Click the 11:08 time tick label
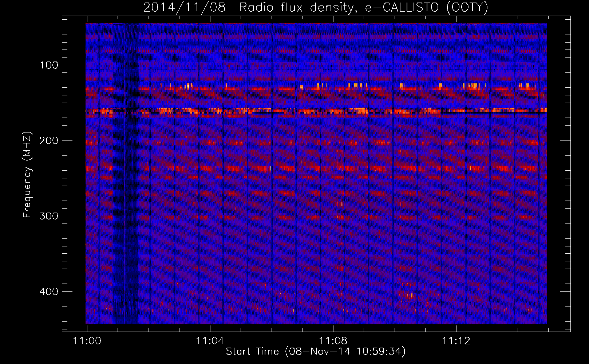Screen dimensions: 589x364 coord(333,341)
